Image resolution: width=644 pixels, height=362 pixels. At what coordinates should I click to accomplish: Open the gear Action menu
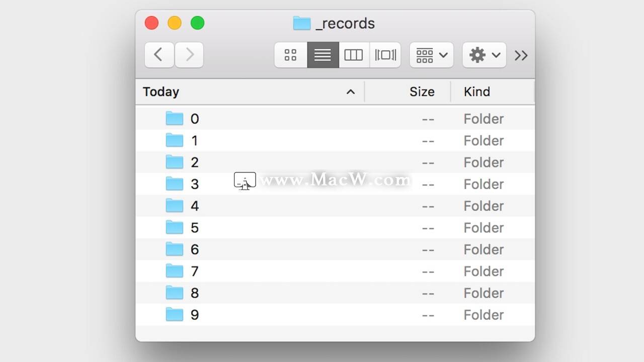pyautogui.click(x=485, y=55)
